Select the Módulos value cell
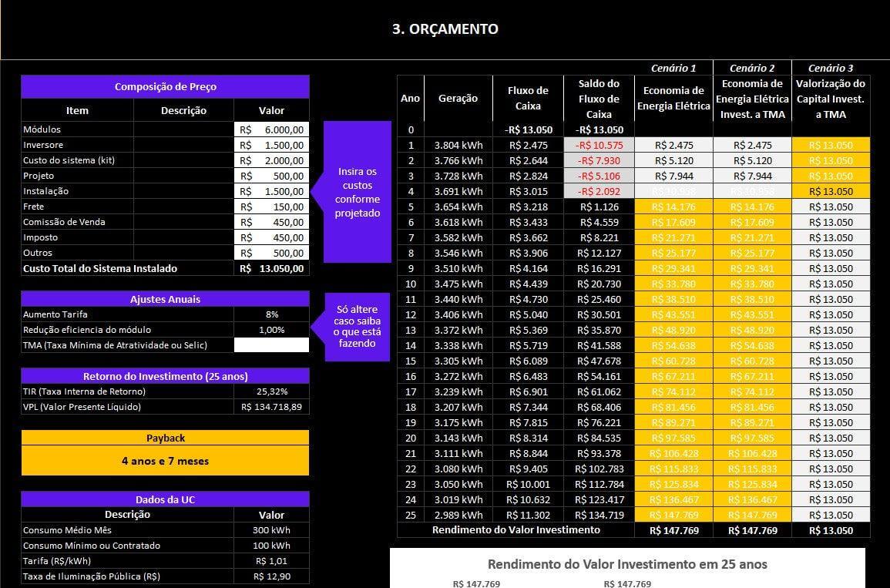The width and height of the screenshot is (890, 588). pos(271,129)
